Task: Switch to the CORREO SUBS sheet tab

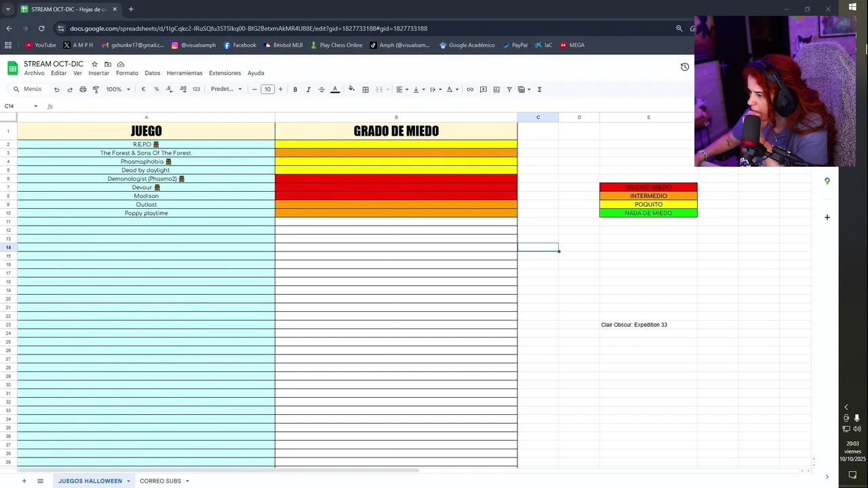Action: [160, 481]
